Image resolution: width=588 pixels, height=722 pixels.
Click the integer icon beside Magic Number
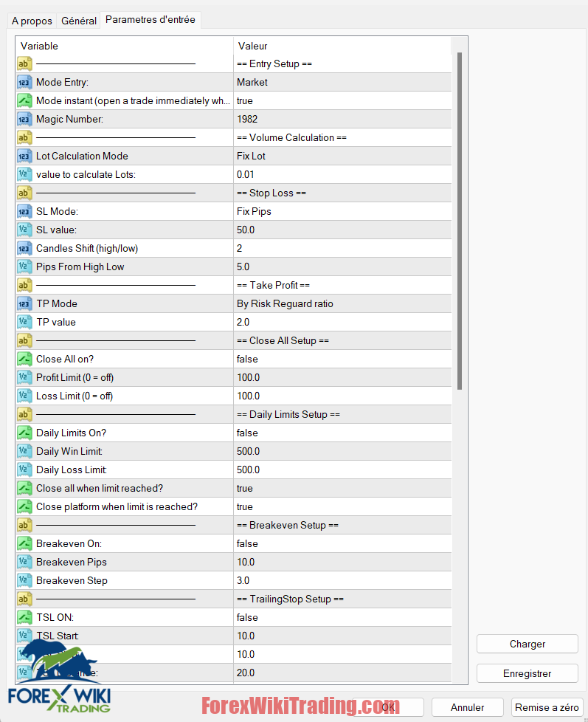[24, 120]
